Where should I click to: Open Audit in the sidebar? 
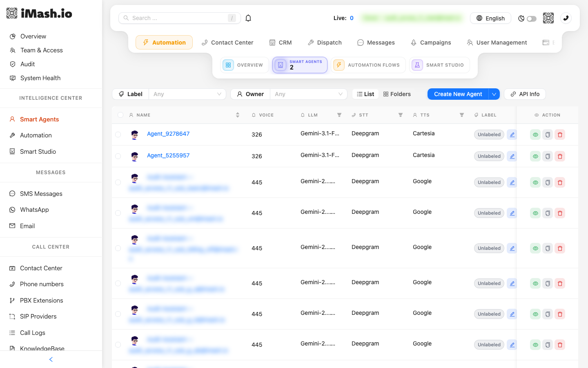point(22,64)
